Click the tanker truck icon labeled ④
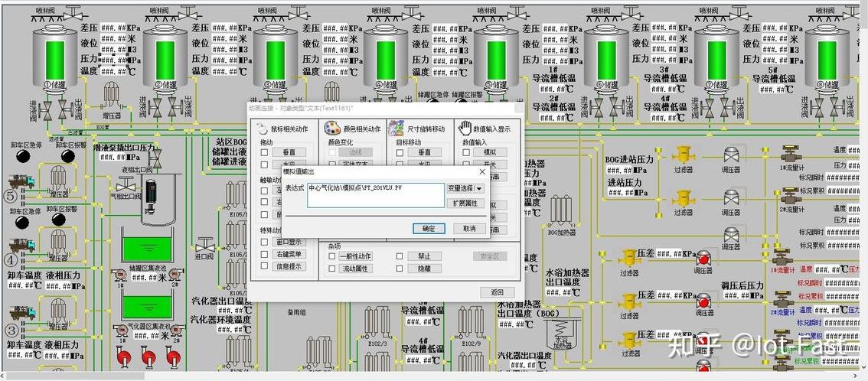 point(21,245)
